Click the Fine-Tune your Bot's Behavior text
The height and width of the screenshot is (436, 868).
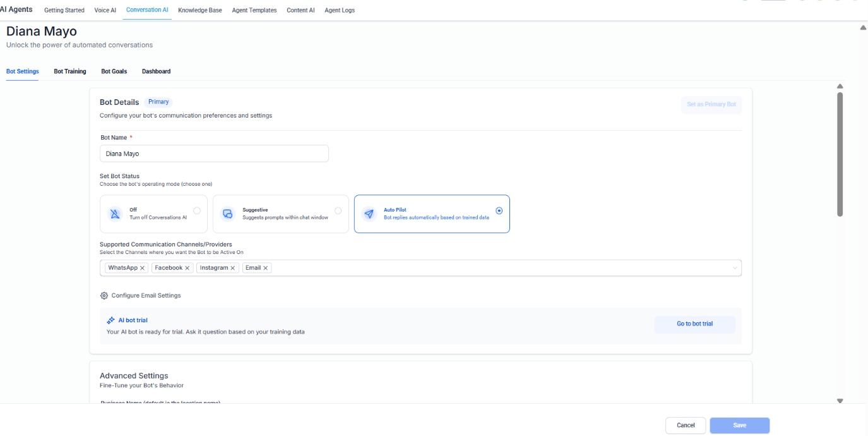[x=141, y=385]
